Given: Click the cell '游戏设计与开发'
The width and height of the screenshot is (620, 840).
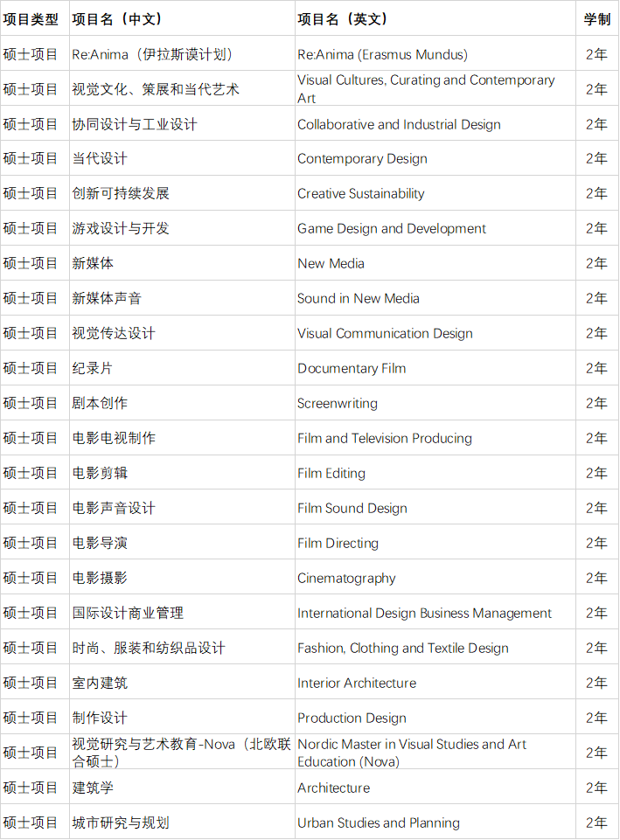Looking at the screenshot, I should click(182, 228).
